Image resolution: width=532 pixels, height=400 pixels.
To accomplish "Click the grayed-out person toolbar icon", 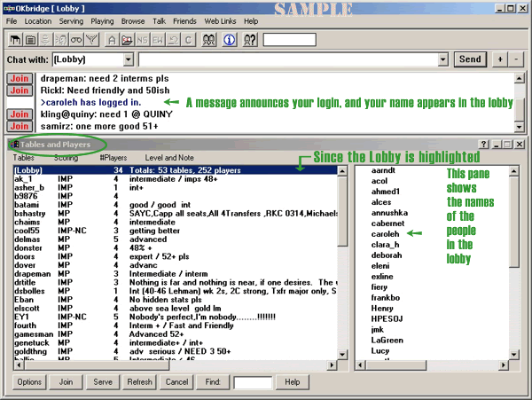I will click(x=45, y=40).
